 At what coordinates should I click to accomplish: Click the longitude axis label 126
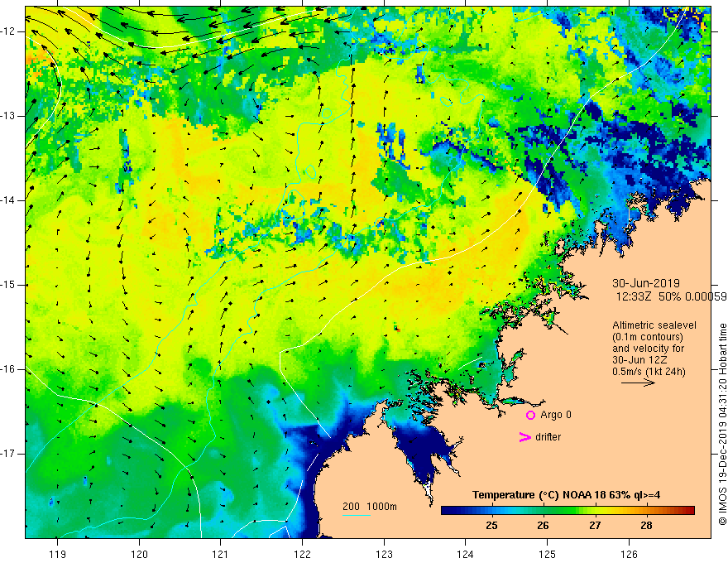point(629,554)
